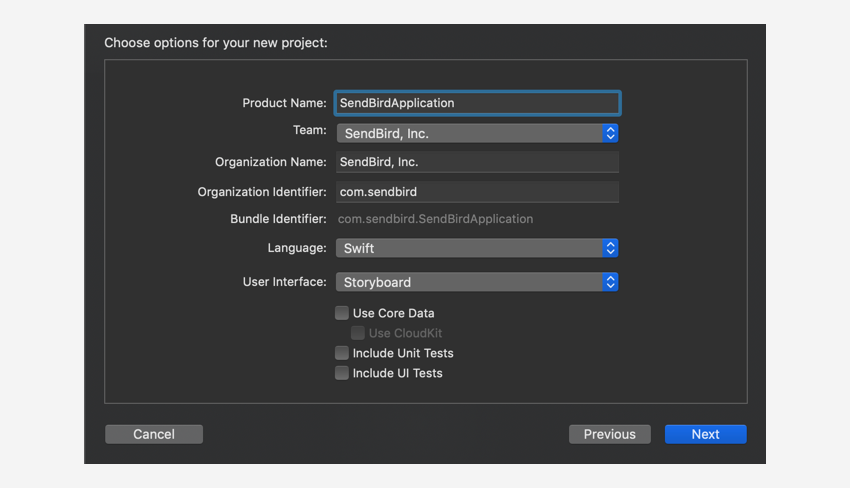Click the blue chevron on Language selector

coord(610,248)
